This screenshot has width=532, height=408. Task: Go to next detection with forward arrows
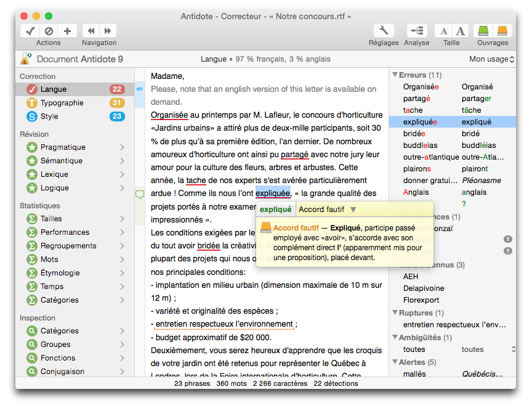[108, 31]
